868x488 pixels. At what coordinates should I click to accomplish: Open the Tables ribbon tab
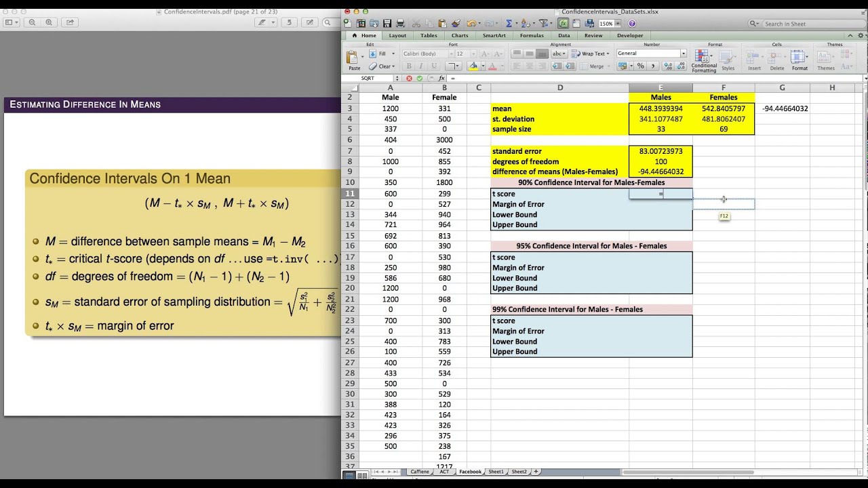[x=429, y=35]
